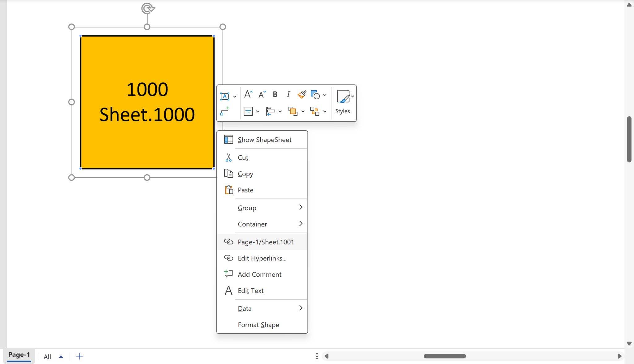Increase the font size
The width and height of the screenshot is (634, 364).
point(248,94)
